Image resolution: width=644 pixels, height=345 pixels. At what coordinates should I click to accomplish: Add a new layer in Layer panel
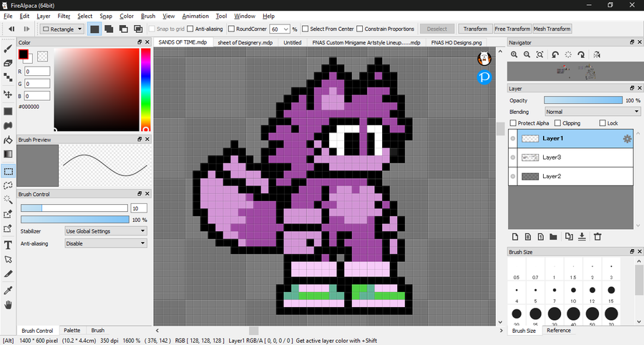pyautogui.click(x=515, y=237)
